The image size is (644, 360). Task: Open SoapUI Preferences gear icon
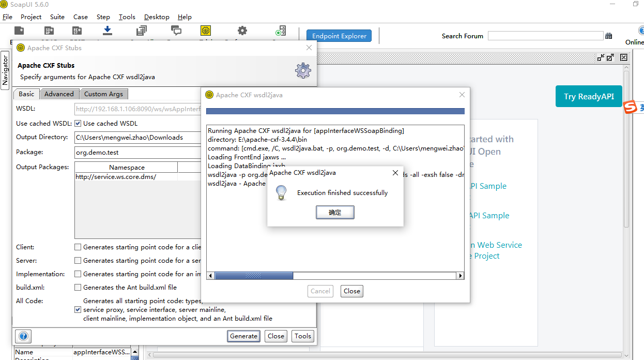242,30
